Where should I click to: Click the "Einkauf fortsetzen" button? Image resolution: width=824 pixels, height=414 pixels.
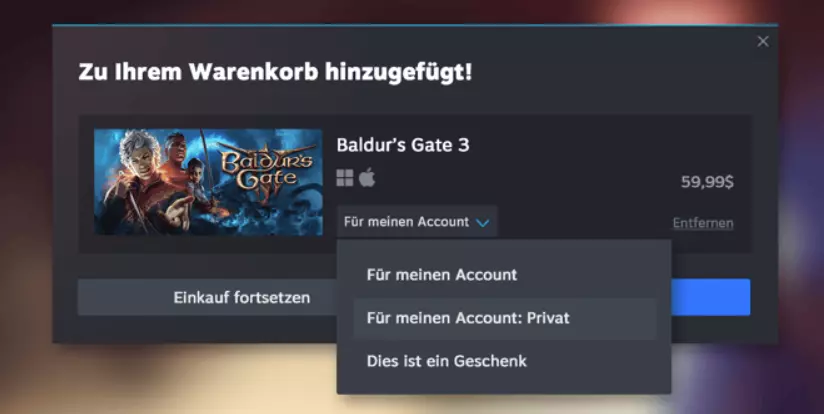(x=242, y=297)
